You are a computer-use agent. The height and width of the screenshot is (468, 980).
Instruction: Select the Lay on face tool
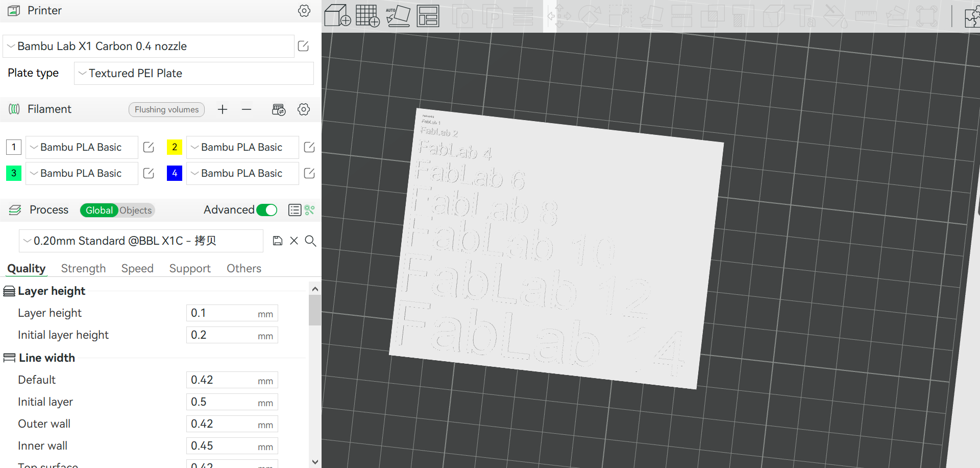click(651, 16)
